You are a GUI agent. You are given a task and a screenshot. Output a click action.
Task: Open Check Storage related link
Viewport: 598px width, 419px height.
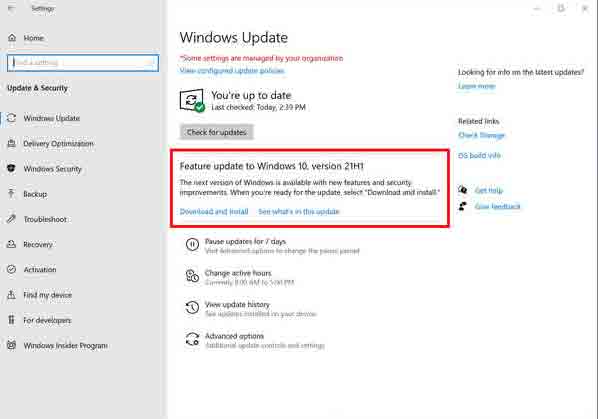point(481,135)
